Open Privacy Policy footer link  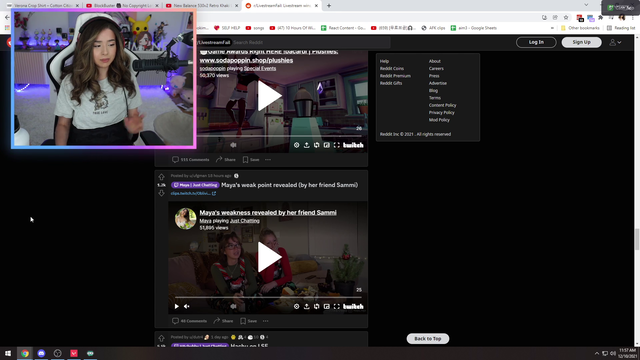pyautogui.click(x=441, y=112)
